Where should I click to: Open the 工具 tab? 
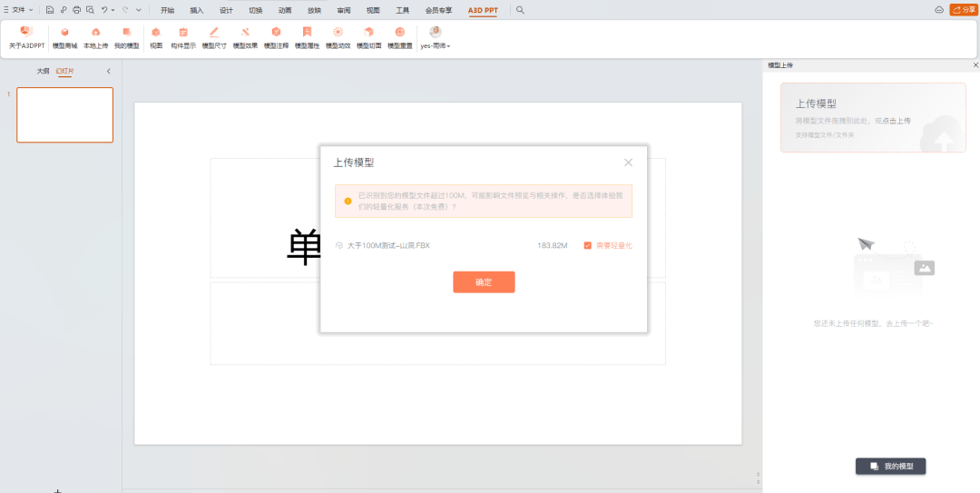[x=403, y=10]
